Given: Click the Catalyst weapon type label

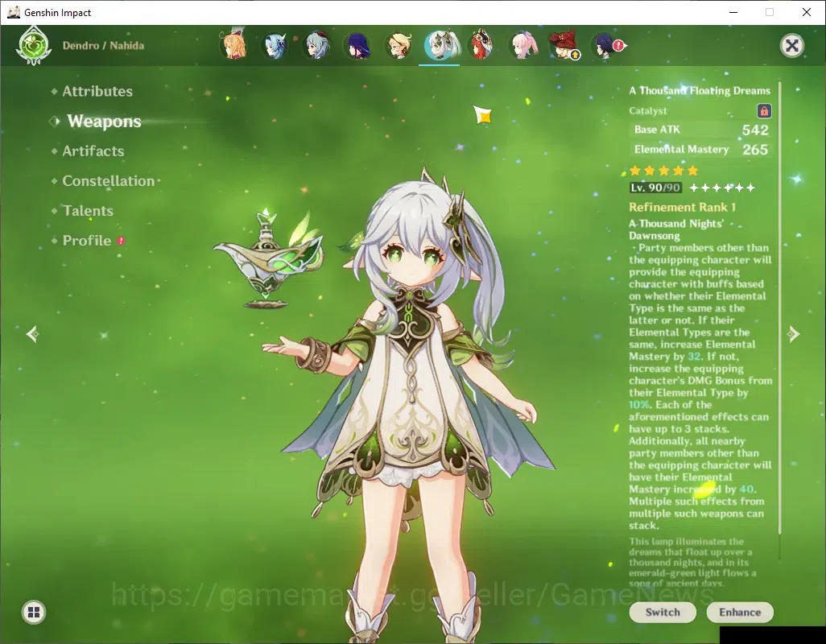Looking at the screenshot, I should pos(648,110).
